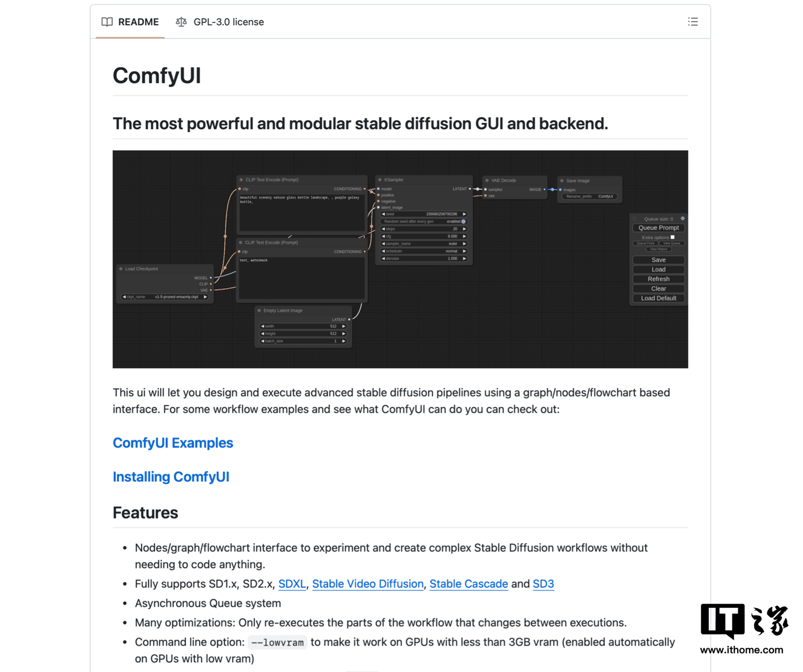The image size is (803, 672).
Task: Click the IMAGE output socket on VAE Decode
Action: [x=545, y=190]
